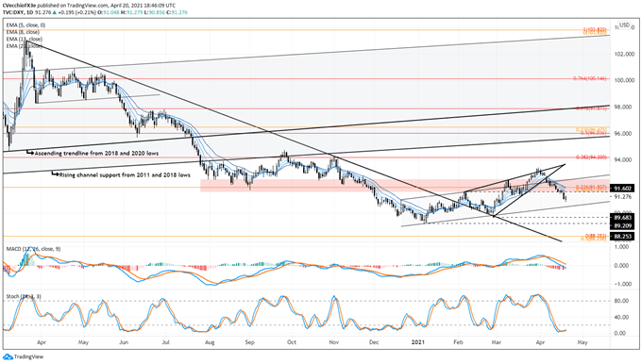Click the 0.382(94.200) Fibonacci level label
This screenshot has width=642, height=364.
click(592, 157)
